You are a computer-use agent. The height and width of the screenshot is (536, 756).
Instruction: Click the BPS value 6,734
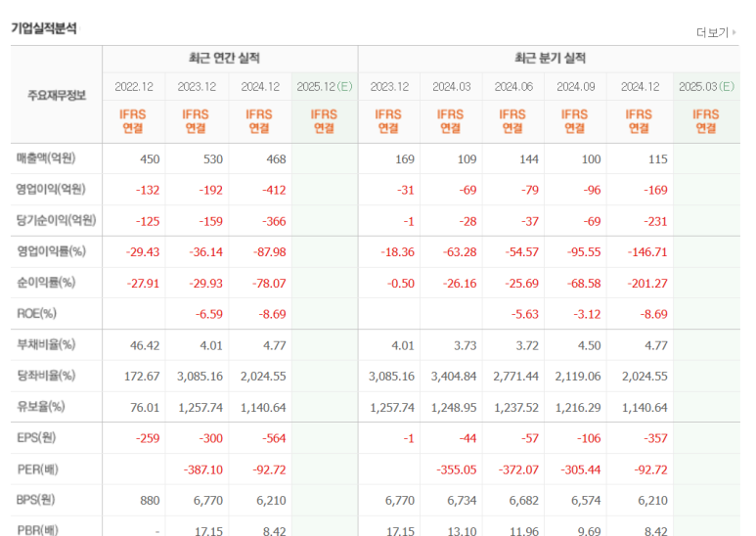tap(462, 501)
